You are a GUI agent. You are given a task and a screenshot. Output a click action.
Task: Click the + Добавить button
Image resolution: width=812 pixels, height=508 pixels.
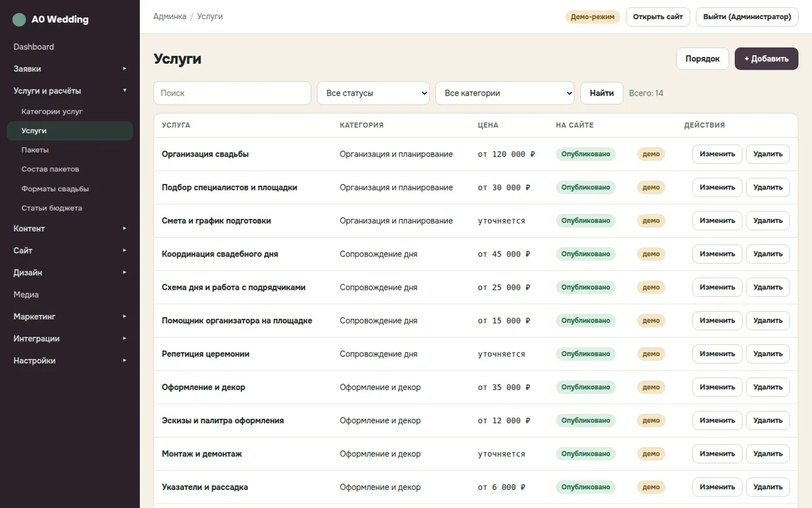coord(766,59)
